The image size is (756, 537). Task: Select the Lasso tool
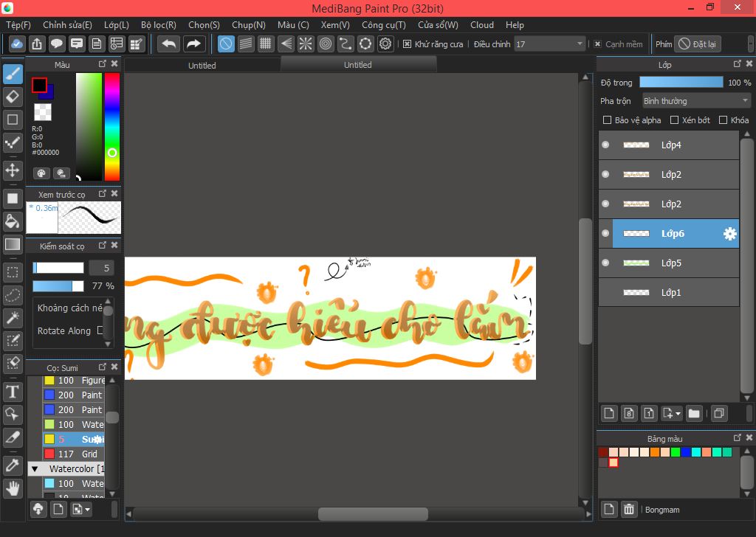coord(13,295)
